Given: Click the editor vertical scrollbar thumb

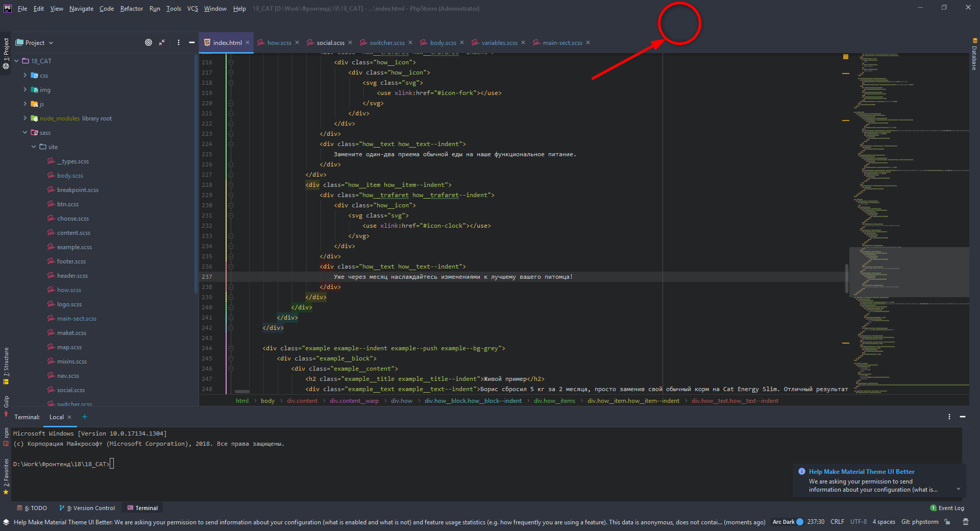Looking at the screenshot, I should coord(847,278).
